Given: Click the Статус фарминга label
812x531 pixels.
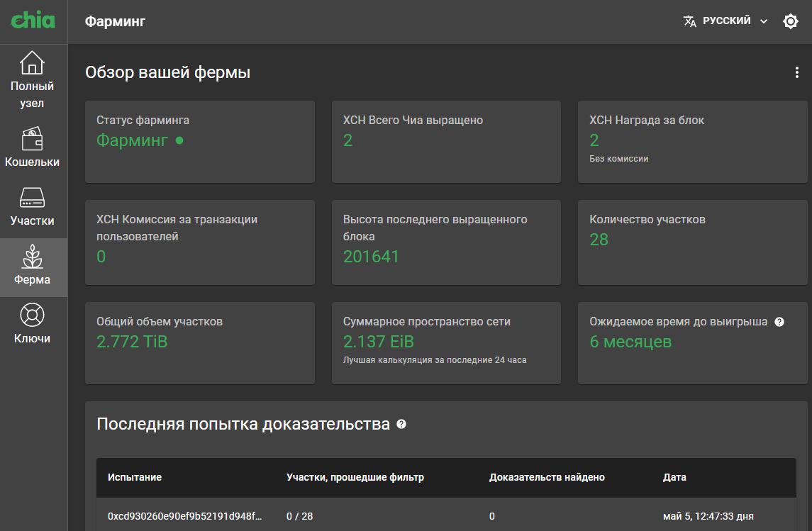Looking at the screenshot, I should tap(143, 120).
